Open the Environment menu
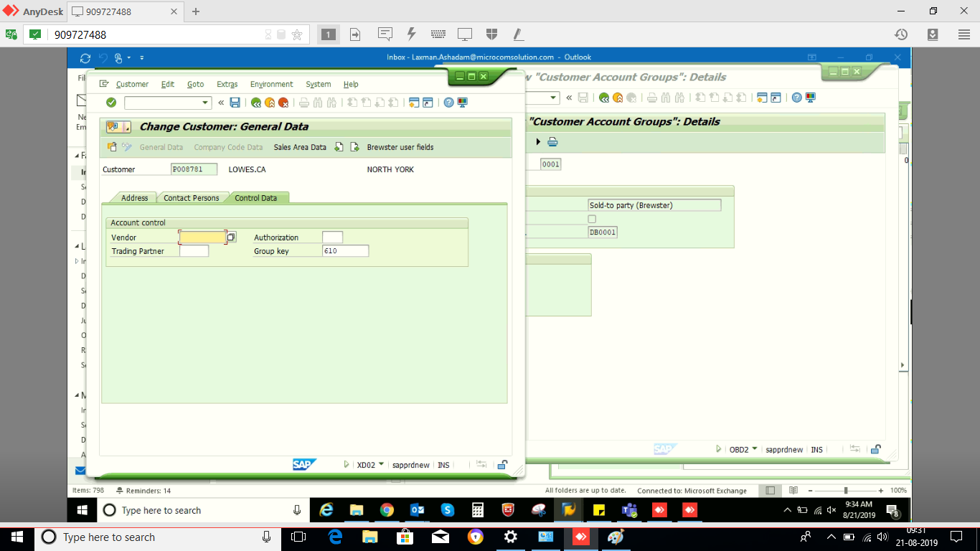The image size is (980, 551). coord(271,84)
